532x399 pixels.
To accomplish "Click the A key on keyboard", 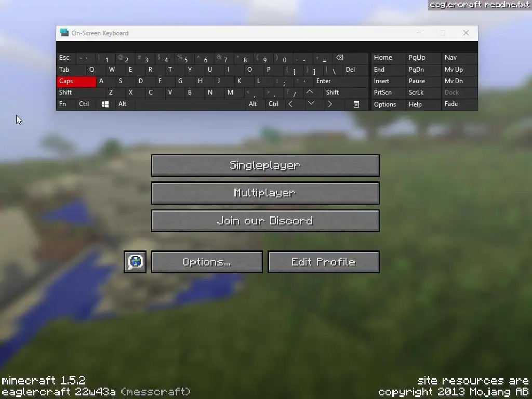I will click(x=106, y=81).
